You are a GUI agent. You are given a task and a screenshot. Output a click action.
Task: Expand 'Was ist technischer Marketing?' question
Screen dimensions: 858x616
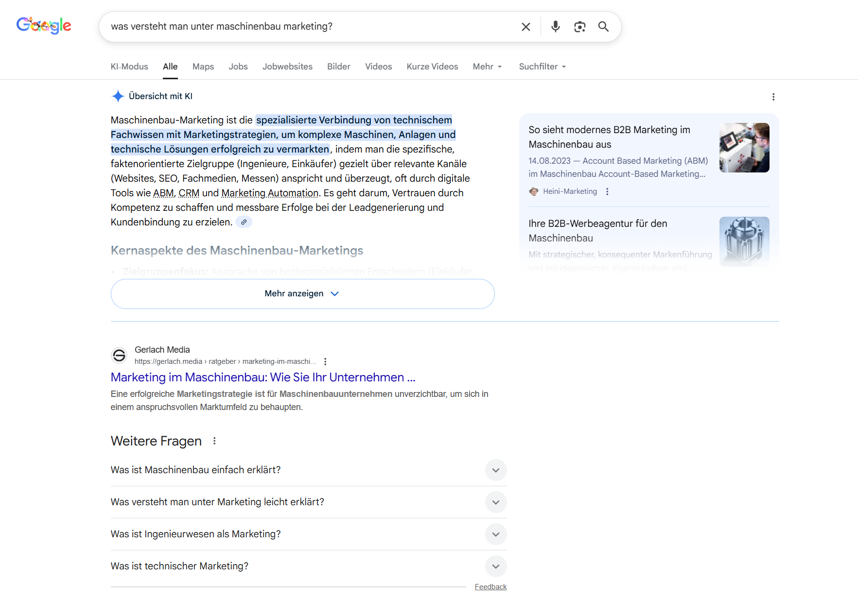tap(495, 566)
